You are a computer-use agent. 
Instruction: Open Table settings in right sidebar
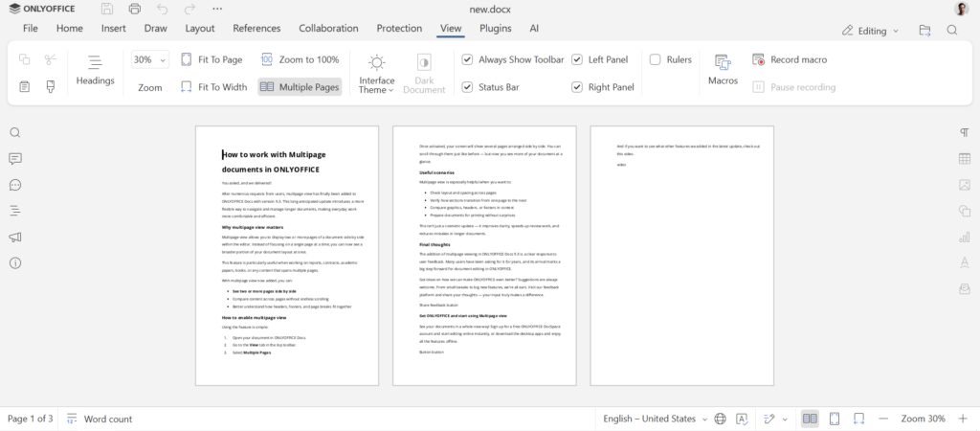click(x=965, y=159)
